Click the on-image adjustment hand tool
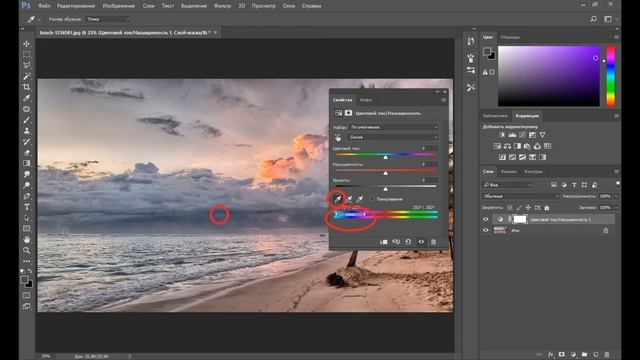 (x=338, y=138)
